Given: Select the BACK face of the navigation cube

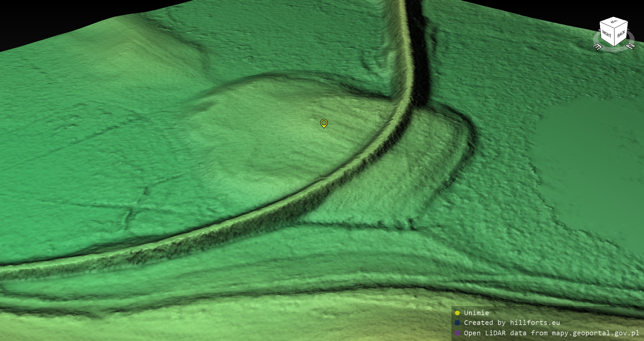Looking at the screenshot, I should click(x=621, y=34).
